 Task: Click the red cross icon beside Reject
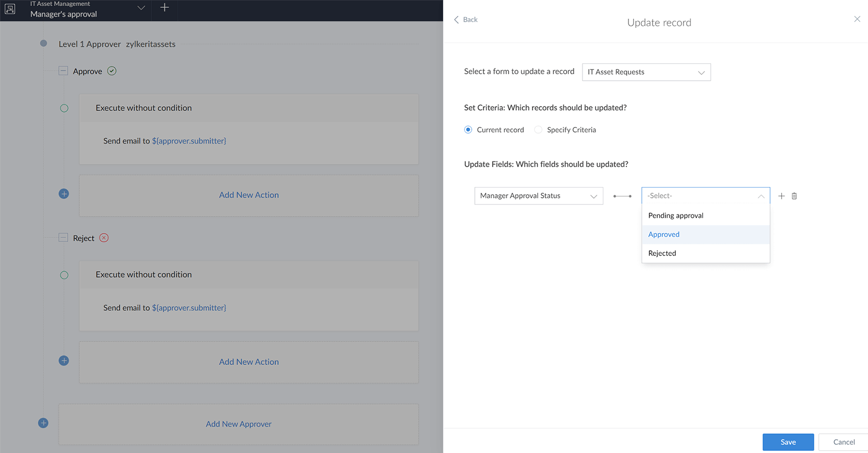click(104, 238)
